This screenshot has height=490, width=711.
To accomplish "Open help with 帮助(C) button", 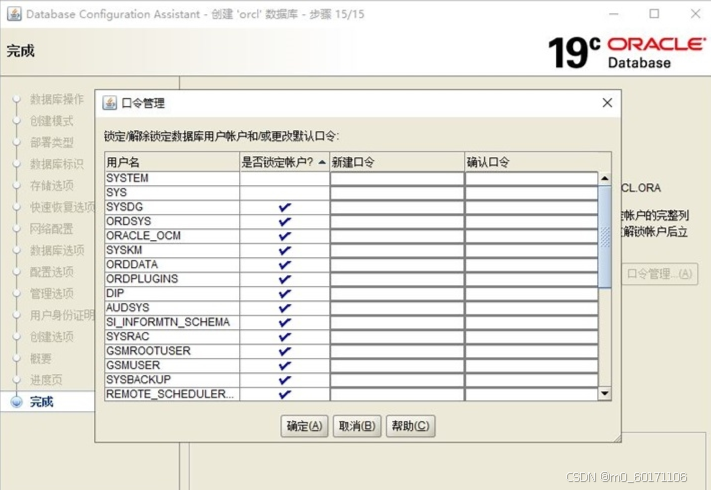I will coord(410,426).
